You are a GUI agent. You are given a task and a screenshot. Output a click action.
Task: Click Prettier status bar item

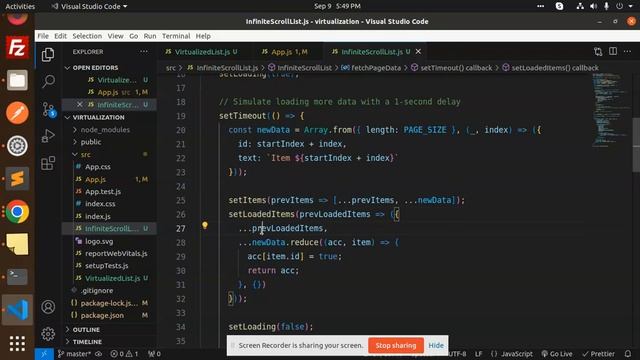[598, 354]
